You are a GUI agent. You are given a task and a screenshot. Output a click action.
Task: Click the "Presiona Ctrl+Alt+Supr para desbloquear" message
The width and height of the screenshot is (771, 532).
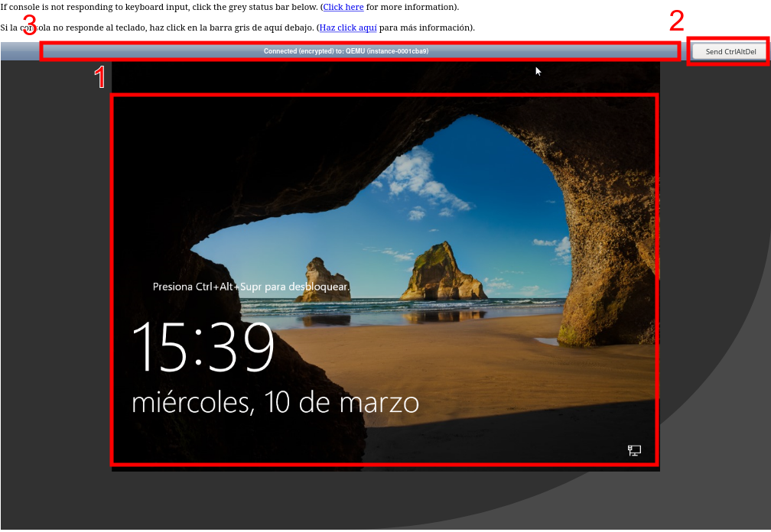point(251,287)
